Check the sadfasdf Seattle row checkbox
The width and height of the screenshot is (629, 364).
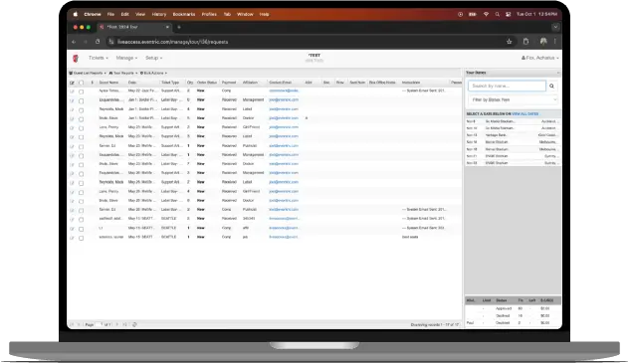click(x=81, y=220)
